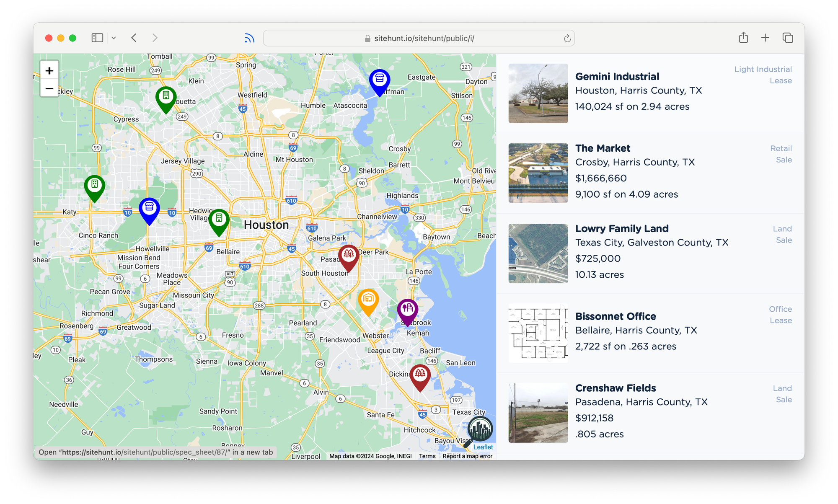Zoom in on the map
Image resolution: width=838 pixels, height=504 pixels.
49,70
